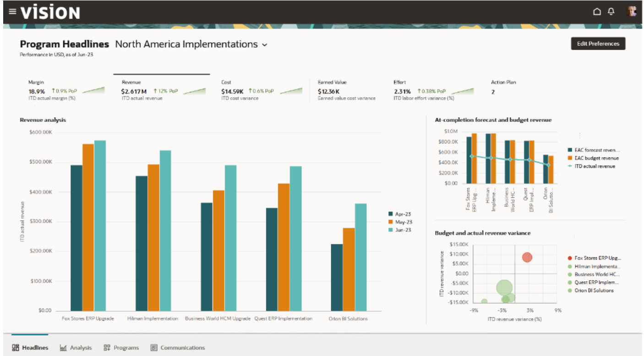Click the 18.9% margin value
644x356 pixels.
coord(37,91)
